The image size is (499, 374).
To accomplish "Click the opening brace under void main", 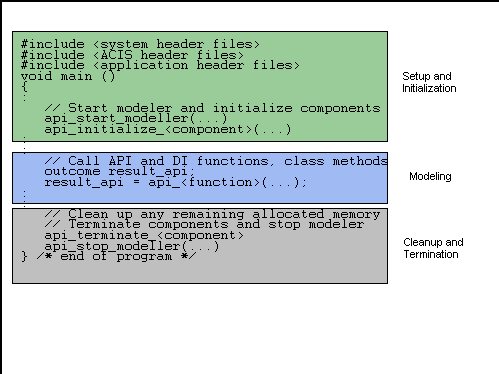I will [x=24, y=87].
